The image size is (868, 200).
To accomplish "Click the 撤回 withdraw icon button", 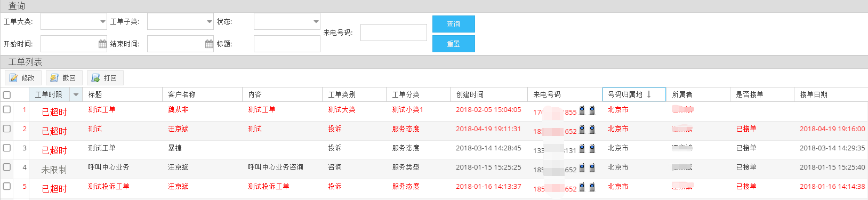I will point(64,78).
